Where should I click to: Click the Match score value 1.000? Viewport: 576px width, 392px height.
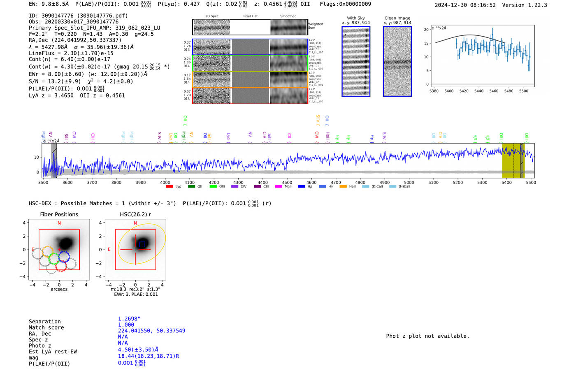point(126,325)
